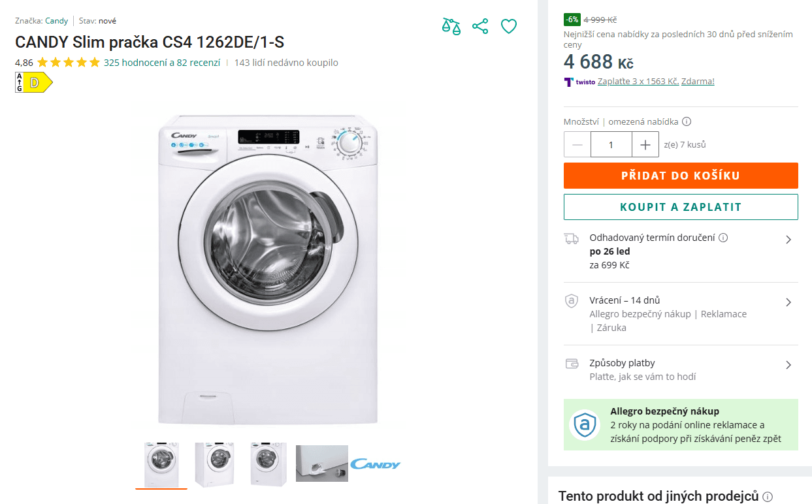This screenshot has width=812, height=504.
Task: Add product to favorites with heart icon
Action: point(509,27)
